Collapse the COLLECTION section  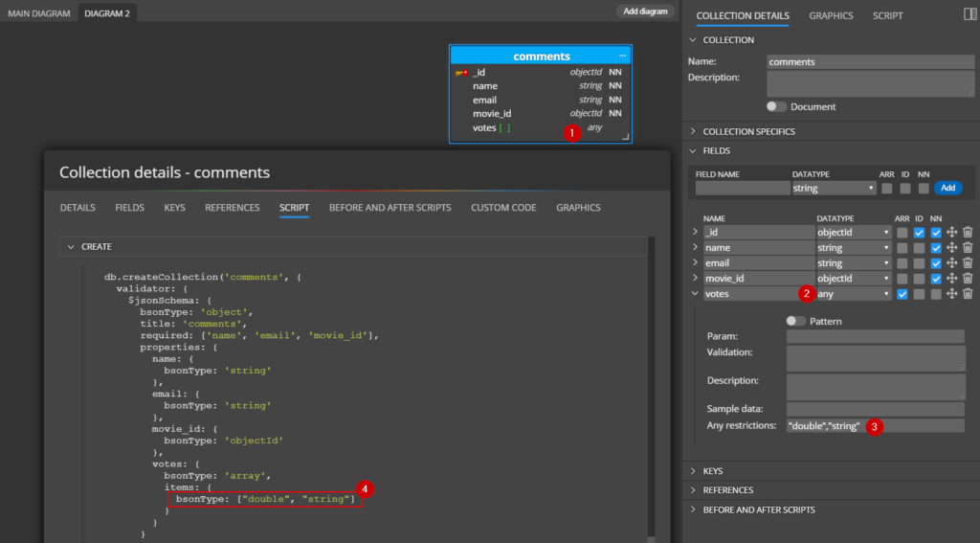(x=693, y=40)
